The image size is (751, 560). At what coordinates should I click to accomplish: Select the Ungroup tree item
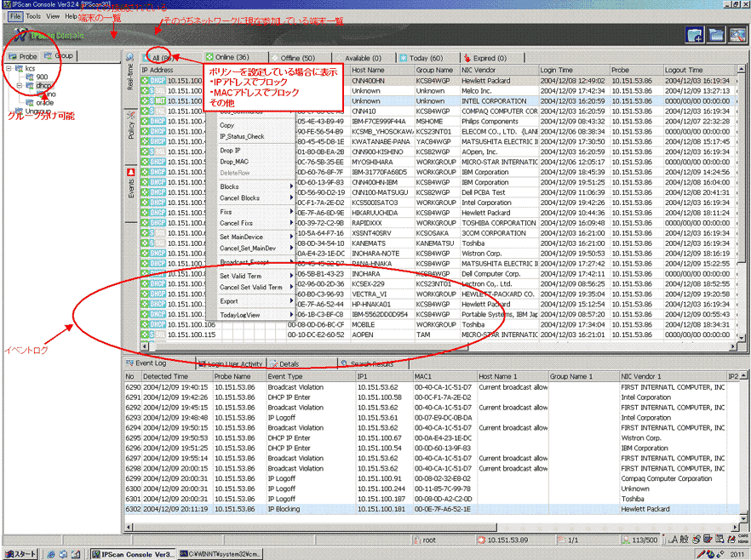coord(38,111)
